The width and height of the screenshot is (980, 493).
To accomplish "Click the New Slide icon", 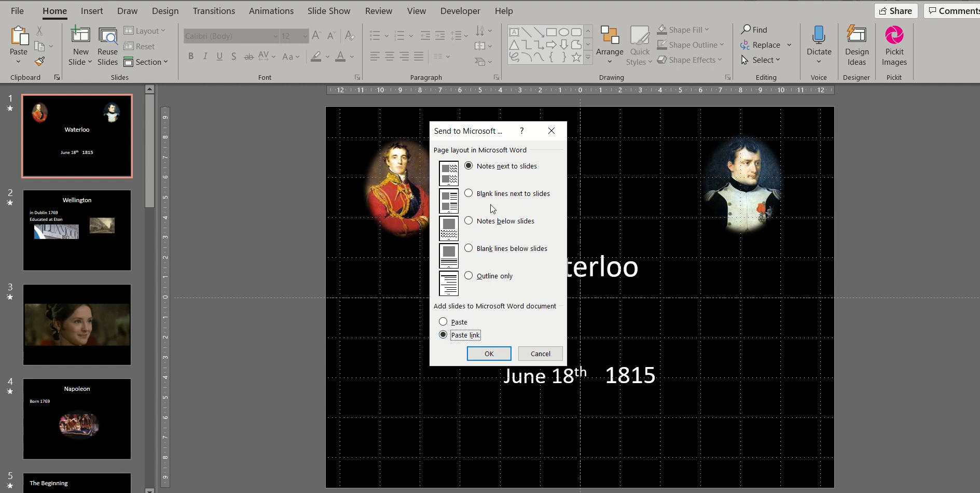I will coord(80,35).
